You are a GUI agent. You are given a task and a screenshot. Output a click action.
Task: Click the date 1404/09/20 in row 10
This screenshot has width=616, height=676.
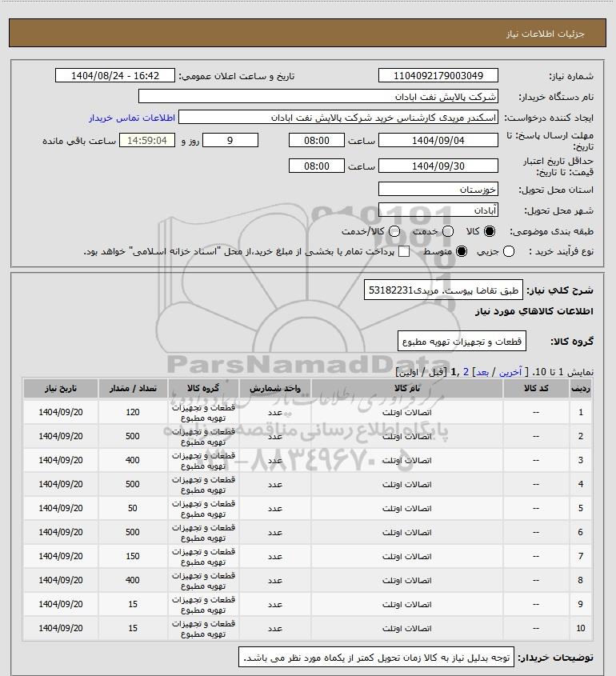60,628
